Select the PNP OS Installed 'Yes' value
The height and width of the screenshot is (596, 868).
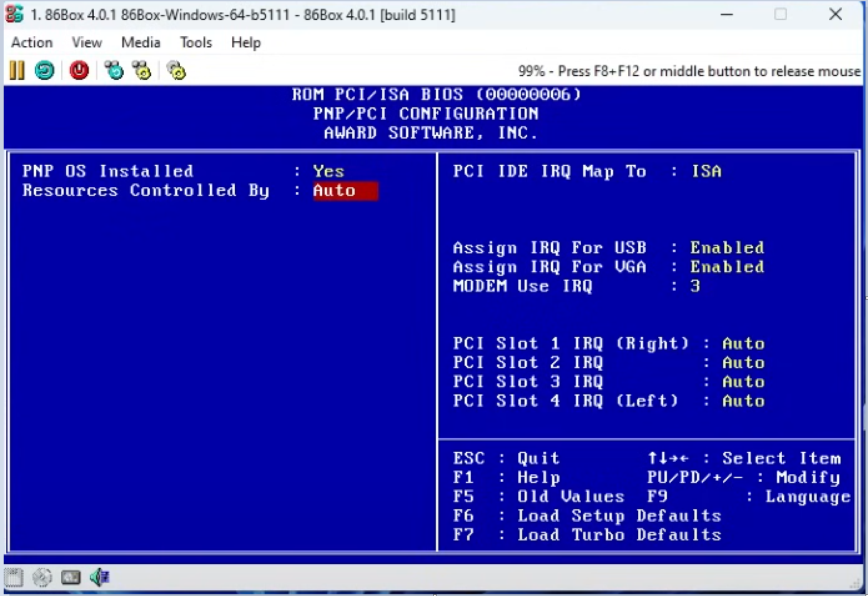pos(328,171)
